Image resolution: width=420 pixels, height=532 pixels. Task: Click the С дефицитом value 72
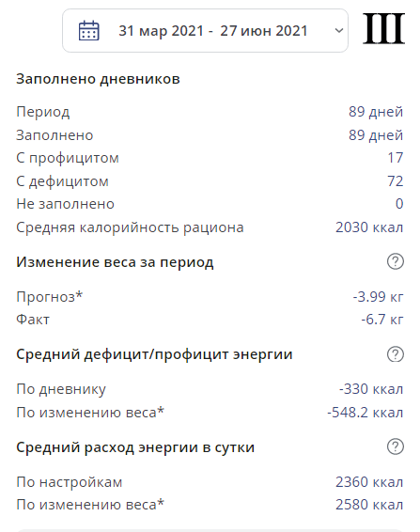396,180
